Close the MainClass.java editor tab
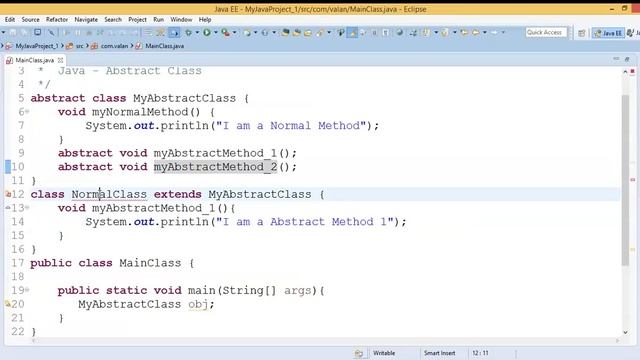Viewport: 640px width, 360px height. point(60,60)
